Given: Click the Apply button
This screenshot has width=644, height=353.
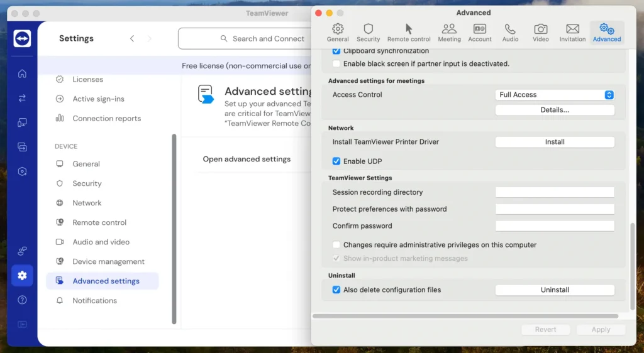Looking at the screenshot, I should tap(601, 330).
